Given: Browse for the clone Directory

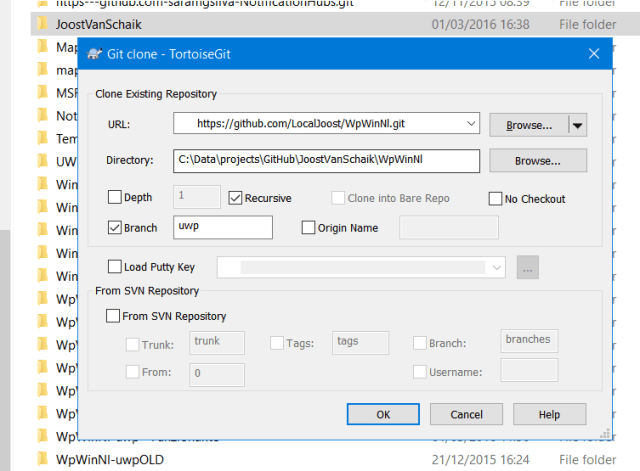Looking at the screenshot, I should (537, 160).
